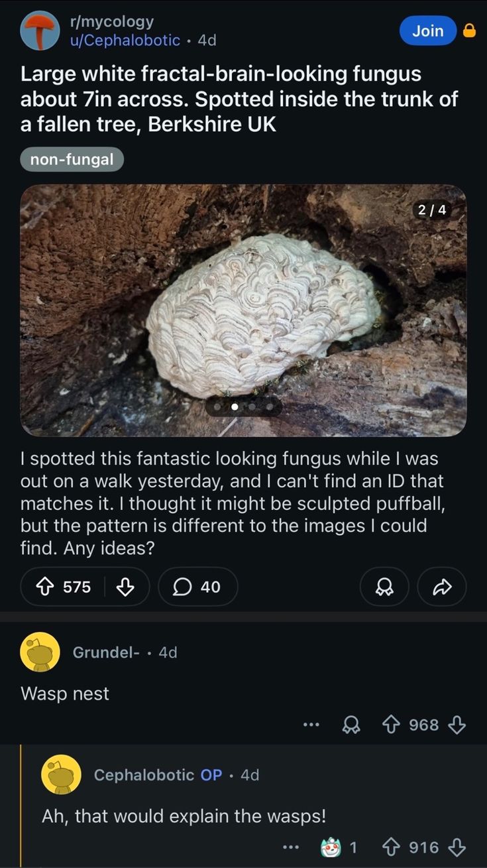
Task: Share the post via arrow icon
Action: click(x=442, y=587)
